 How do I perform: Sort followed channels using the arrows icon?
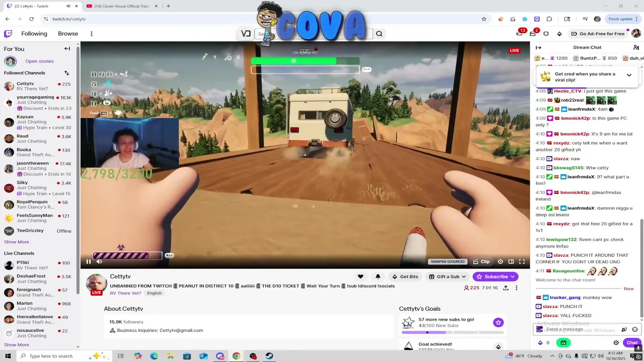click(x=66, y=73)
